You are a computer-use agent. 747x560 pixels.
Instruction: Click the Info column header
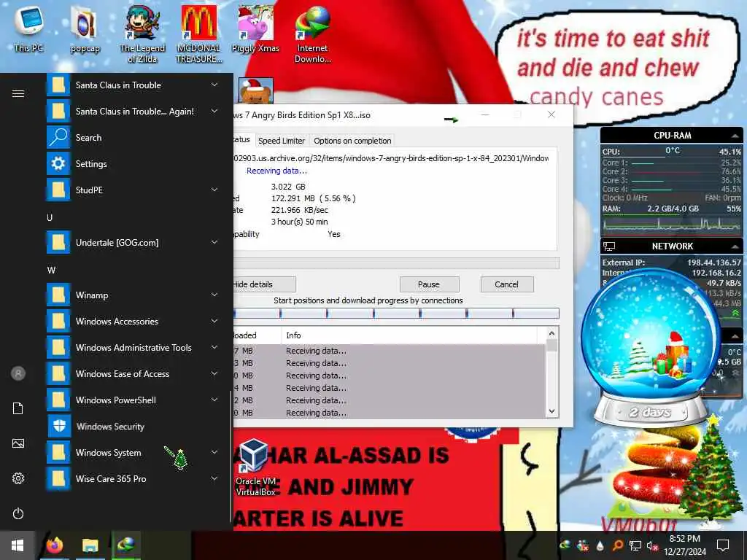410,335
